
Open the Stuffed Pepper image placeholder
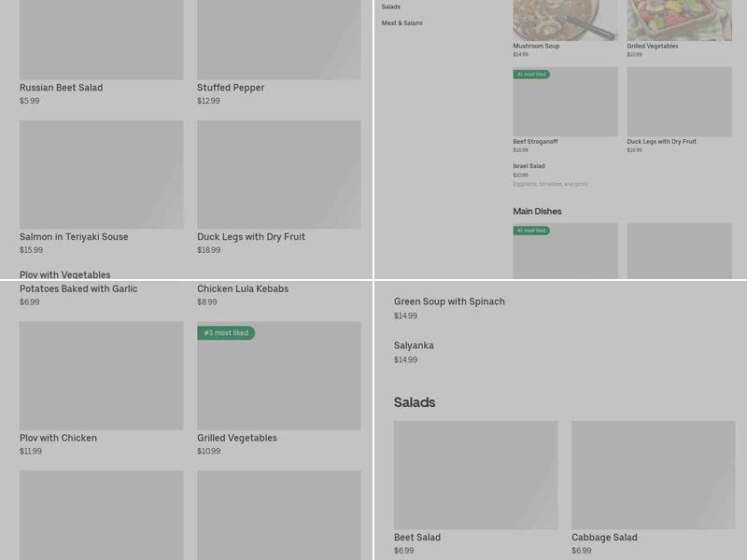pos(278,39)
